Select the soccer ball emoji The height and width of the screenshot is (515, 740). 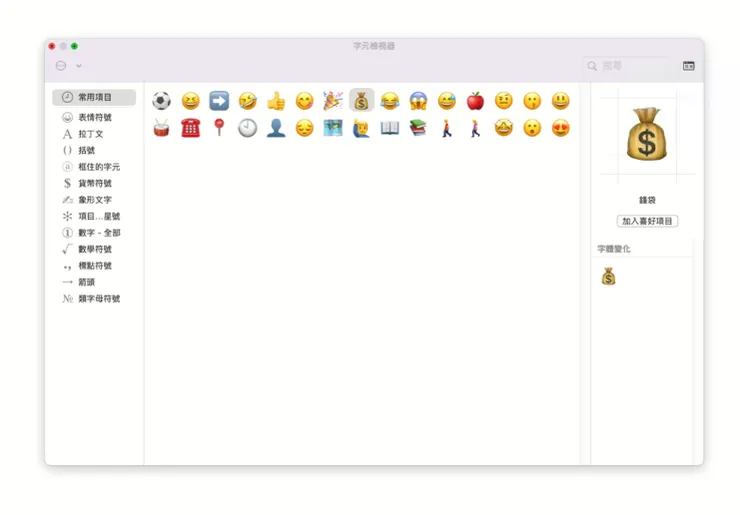(161, 101)
